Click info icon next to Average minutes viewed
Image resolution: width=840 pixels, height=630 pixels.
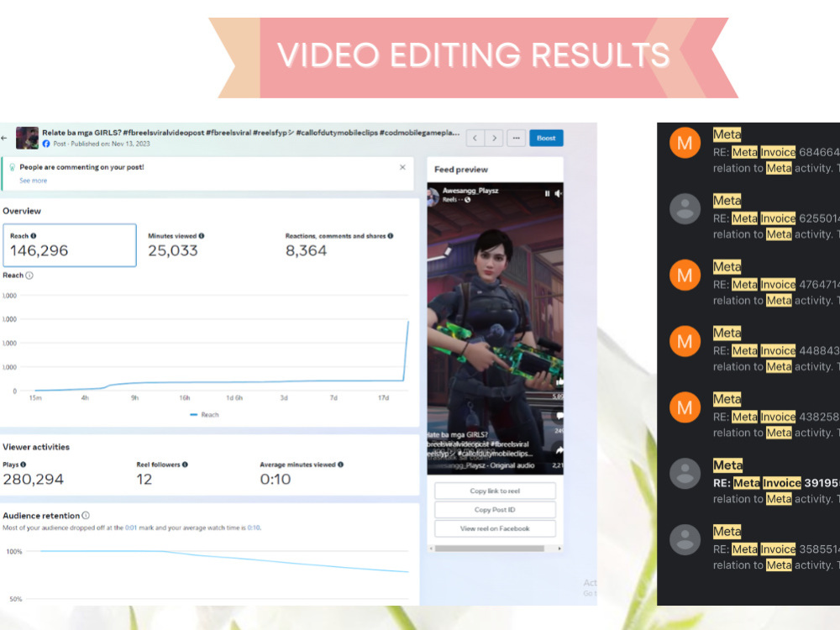(341, 465)
